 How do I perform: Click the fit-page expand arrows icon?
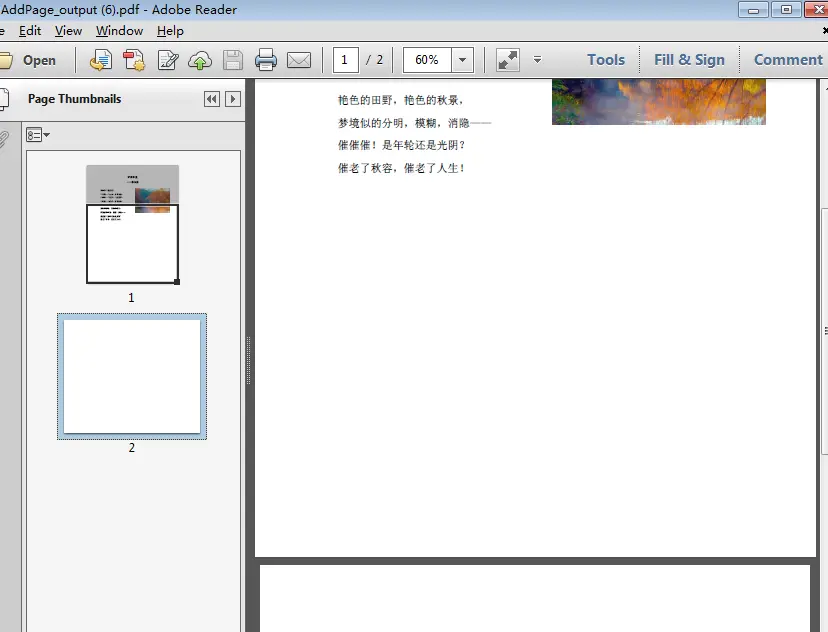click(x=507, y=60)
